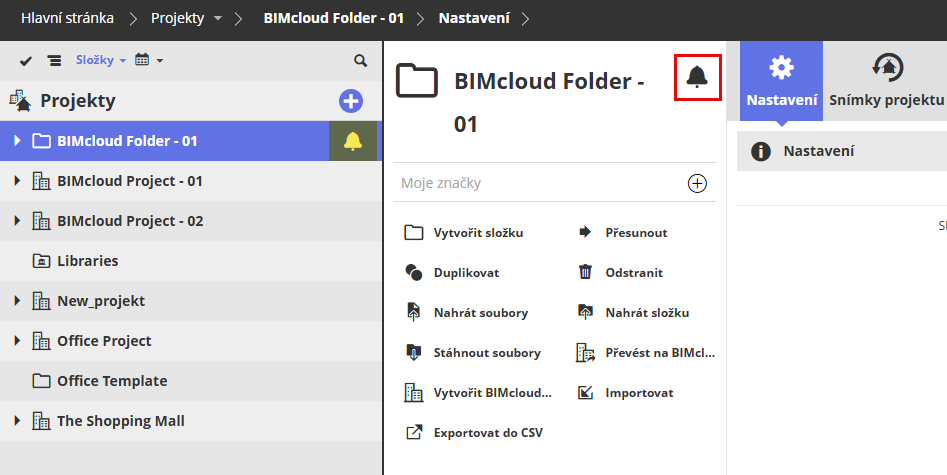
Task: Click the bell notification icon beside folder title
Action: [x=698, y=77]
